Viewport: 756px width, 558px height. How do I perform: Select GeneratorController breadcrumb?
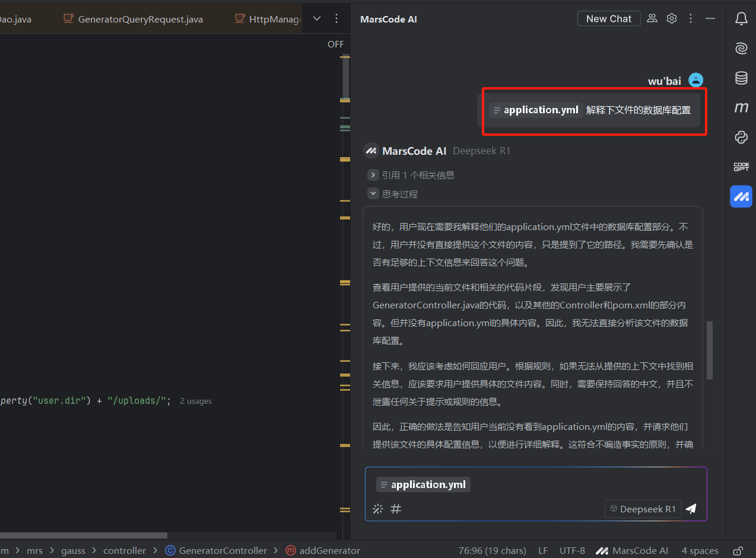coord(217,551)
